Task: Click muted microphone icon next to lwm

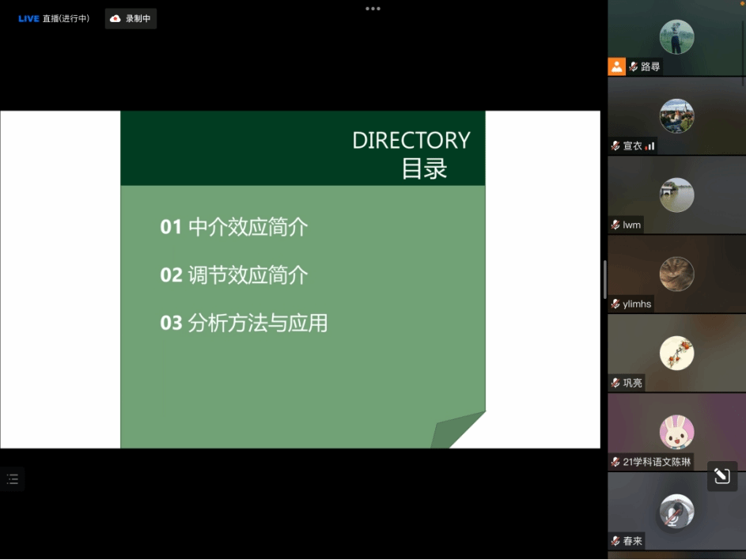Action: click(x=615, y=225)
